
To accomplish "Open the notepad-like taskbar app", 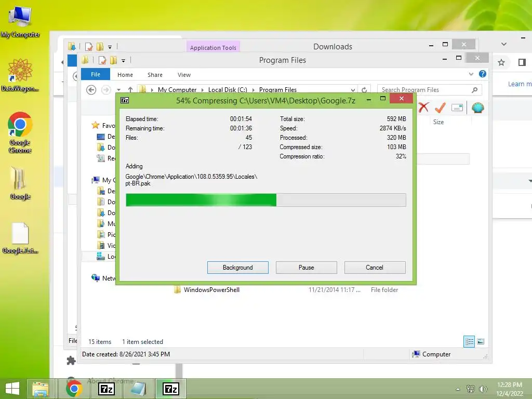I will tap(138, 389).
